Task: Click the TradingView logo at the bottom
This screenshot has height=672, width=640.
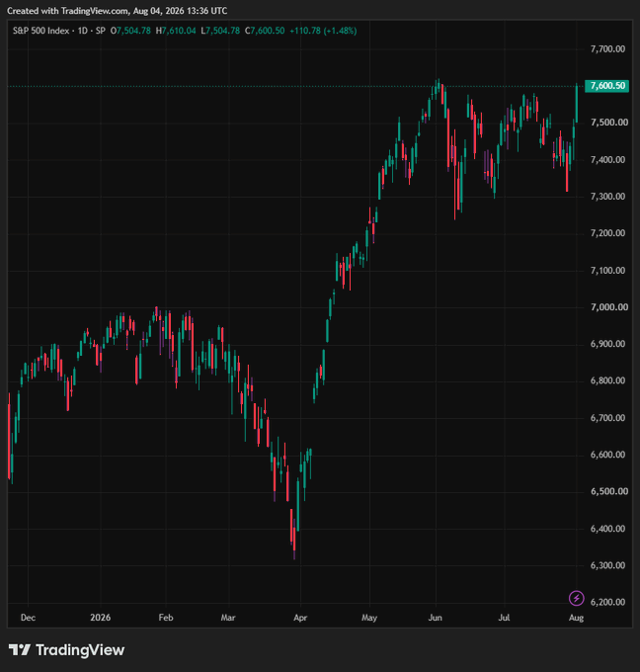Action: tap(67, 650)
